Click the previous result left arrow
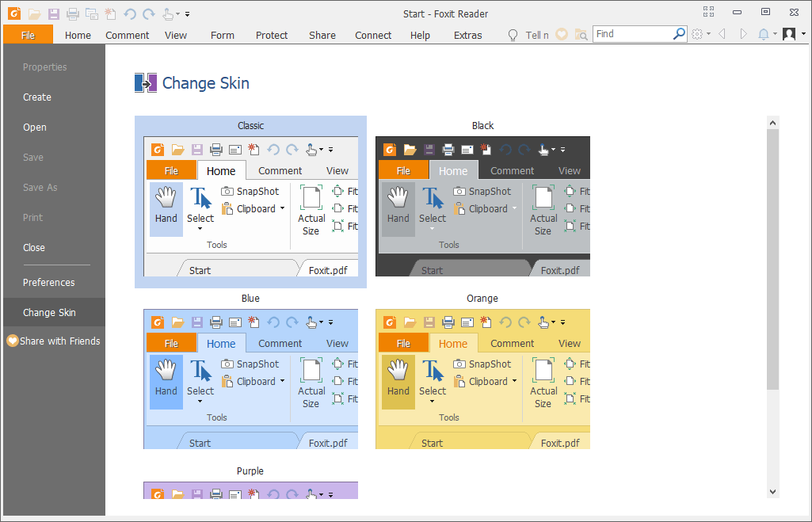 pos(722,34)
